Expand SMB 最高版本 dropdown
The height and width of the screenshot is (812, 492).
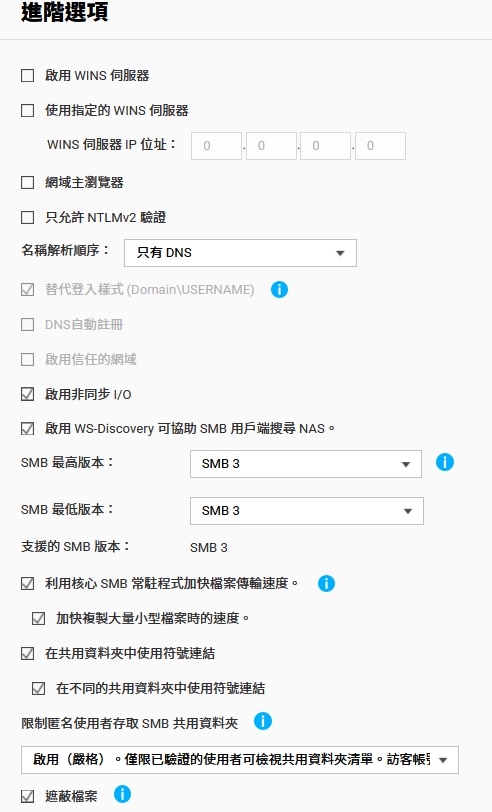point(306,463)
